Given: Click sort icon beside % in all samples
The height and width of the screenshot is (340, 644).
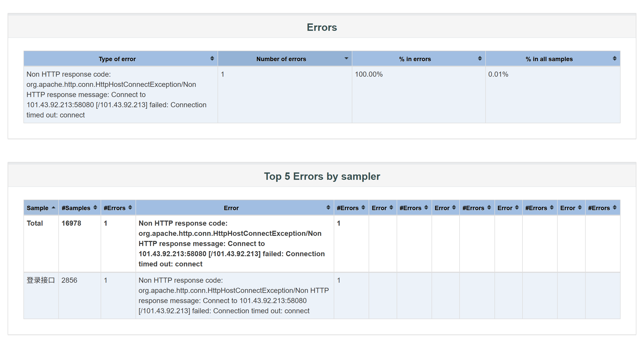Looking at the screenshot, I should 614,59.
